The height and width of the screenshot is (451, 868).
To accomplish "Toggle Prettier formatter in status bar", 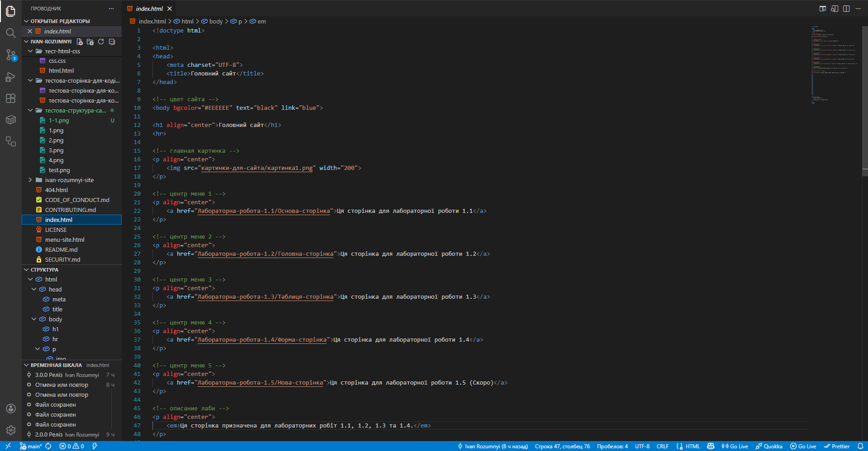I will point(836,446).
